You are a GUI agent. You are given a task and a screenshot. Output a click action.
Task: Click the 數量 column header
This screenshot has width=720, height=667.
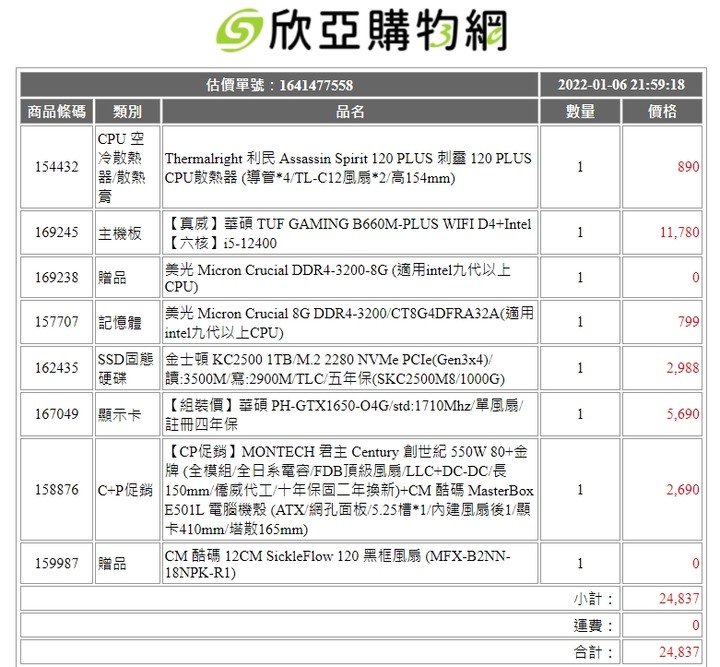580,112
